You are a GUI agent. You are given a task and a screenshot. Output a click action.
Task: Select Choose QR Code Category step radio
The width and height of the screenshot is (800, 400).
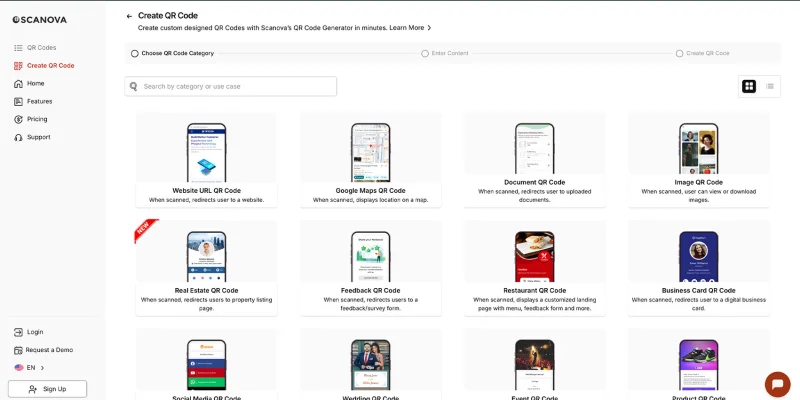pos(135,53)
